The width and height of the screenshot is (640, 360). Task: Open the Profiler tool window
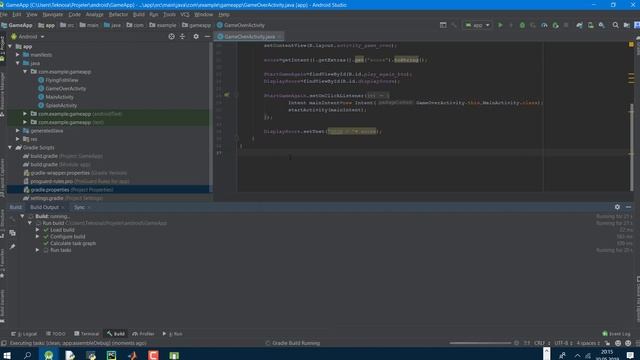coord(143,334)
